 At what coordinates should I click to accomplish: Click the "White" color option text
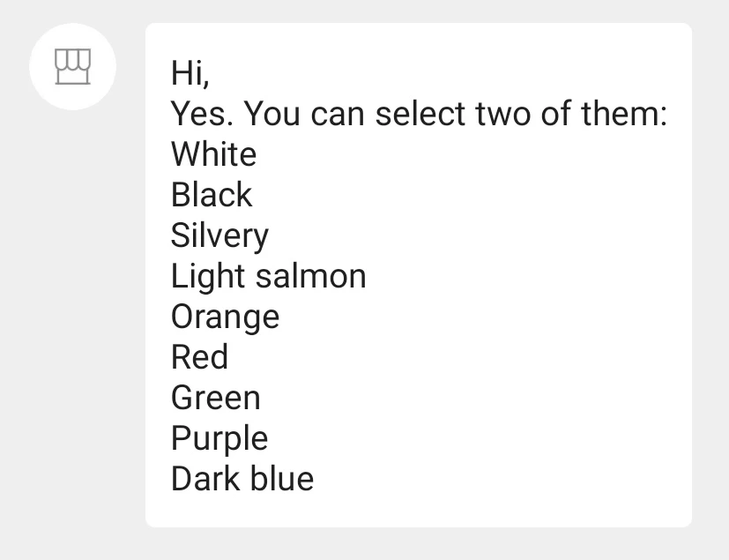(x=214, y=154)
